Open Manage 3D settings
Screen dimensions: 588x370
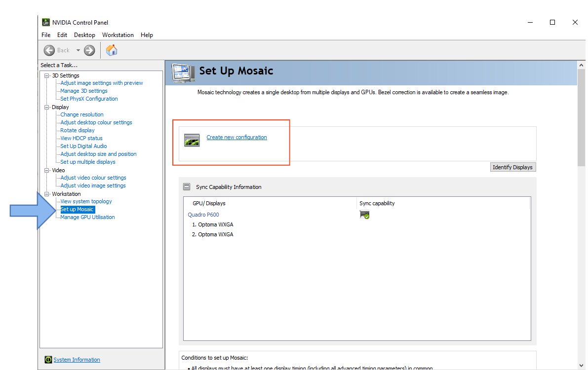click(83, 91)
